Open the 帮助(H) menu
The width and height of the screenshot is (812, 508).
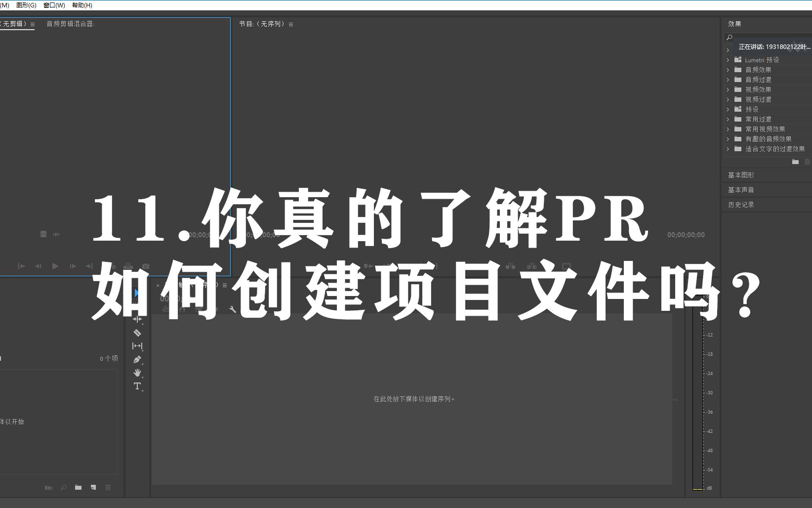click(82, 5)
